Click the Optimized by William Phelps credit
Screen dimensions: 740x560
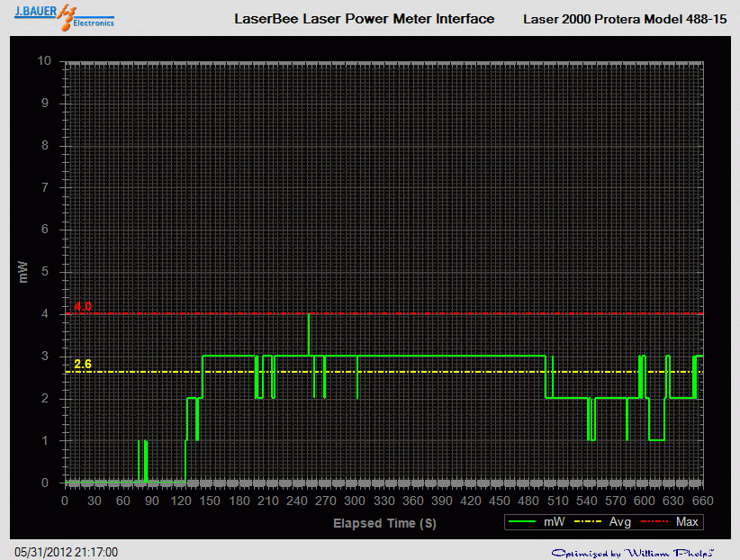coord(636,550)
